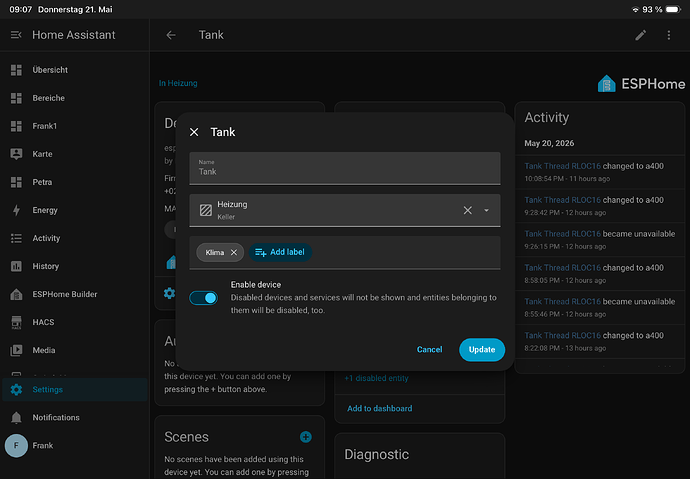Click the Klima label chip text
690x479 pixels.
pos(215,252)
